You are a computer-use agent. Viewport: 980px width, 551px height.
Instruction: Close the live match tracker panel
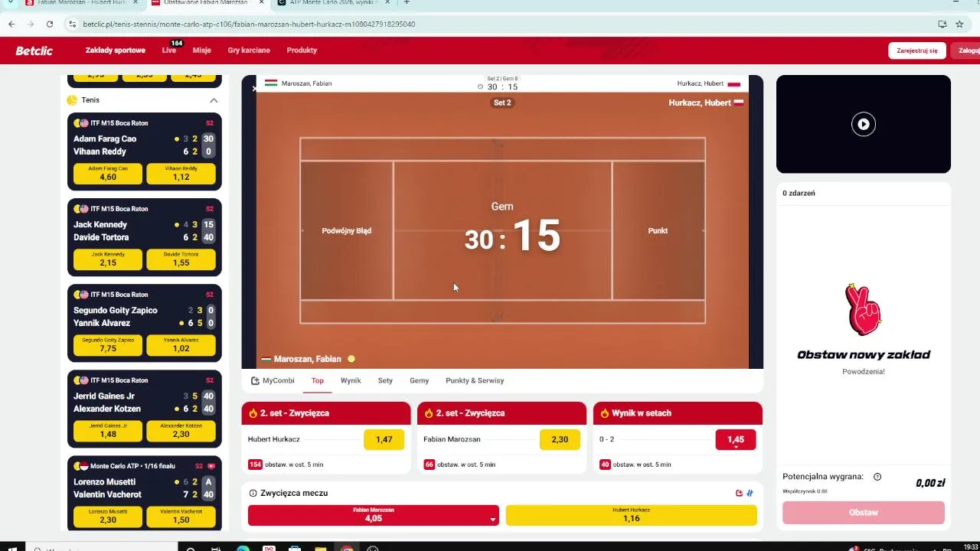(x=255, y=89)
